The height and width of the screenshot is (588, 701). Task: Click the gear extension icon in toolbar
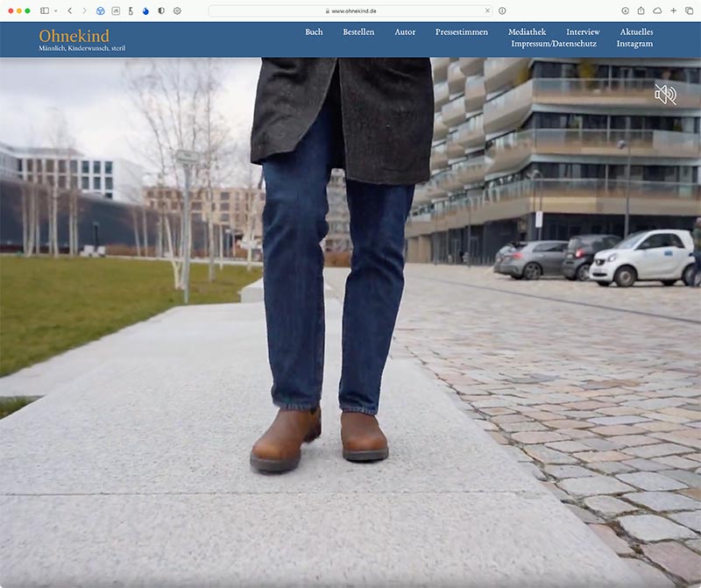177,11
